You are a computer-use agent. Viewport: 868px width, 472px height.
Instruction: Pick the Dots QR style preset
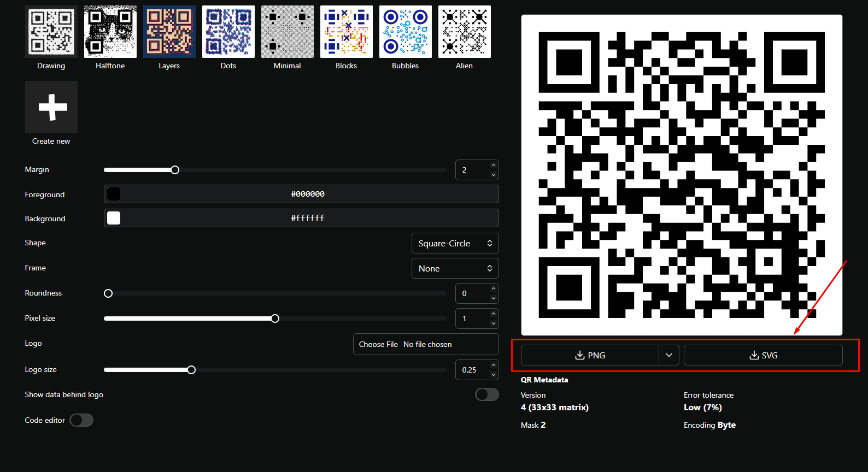[228, 32]
